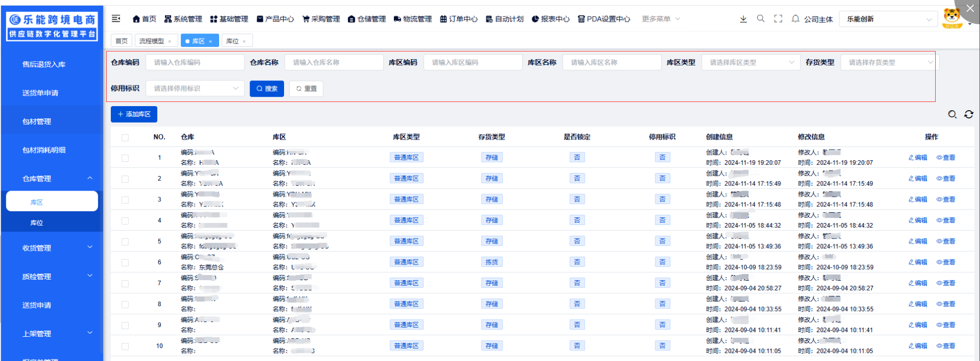Open the top bar search magnifier

761,19
